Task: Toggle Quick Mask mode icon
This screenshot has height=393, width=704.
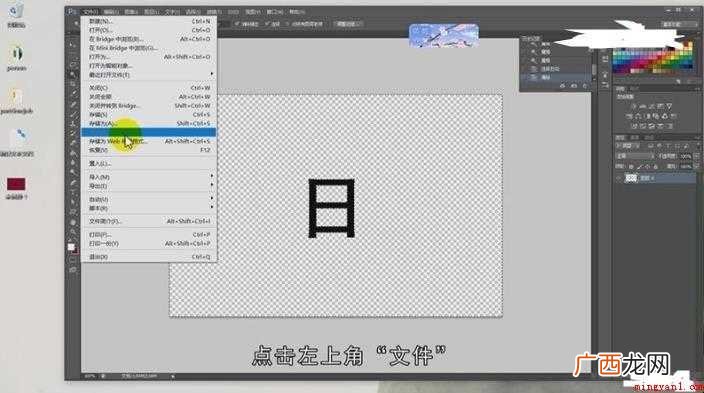Action: [73, 261]
